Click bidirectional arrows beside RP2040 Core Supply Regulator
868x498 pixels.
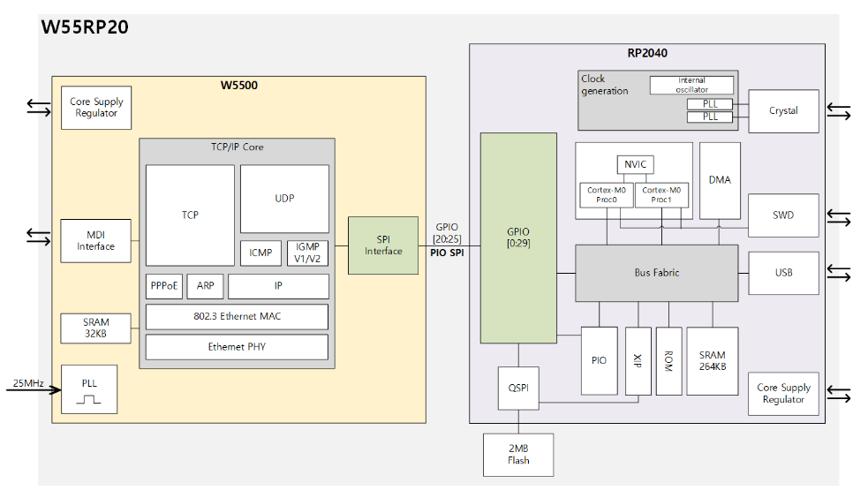coord(839,394)
